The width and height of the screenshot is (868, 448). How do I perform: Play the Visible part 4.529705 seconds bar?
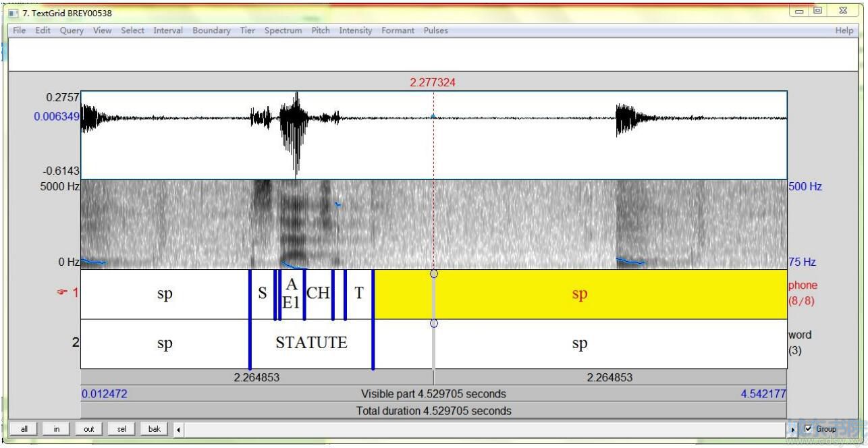coord(433,394)
